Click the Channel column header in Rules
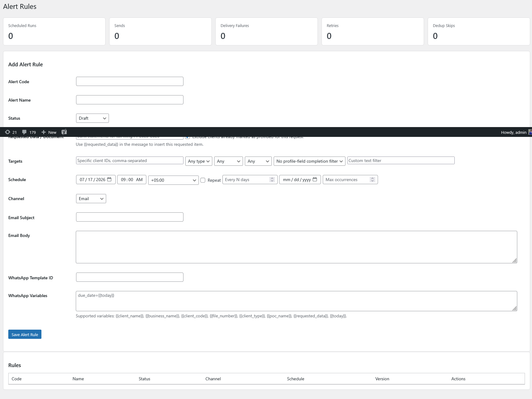 click(213, 379)
